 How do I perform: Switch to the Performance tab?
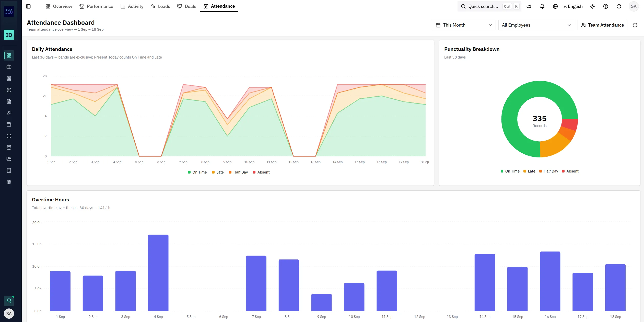[96, 6]
